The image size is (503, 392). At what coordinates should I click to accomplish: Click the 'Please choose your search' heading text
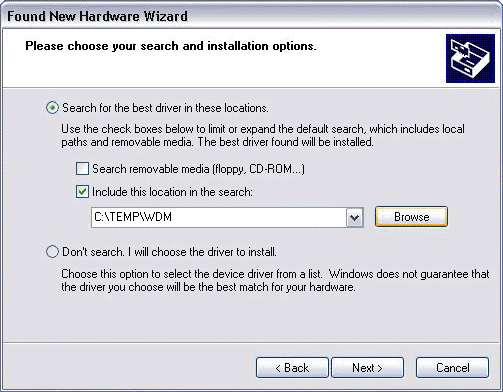pyautogui.click(x=171, y=46)
